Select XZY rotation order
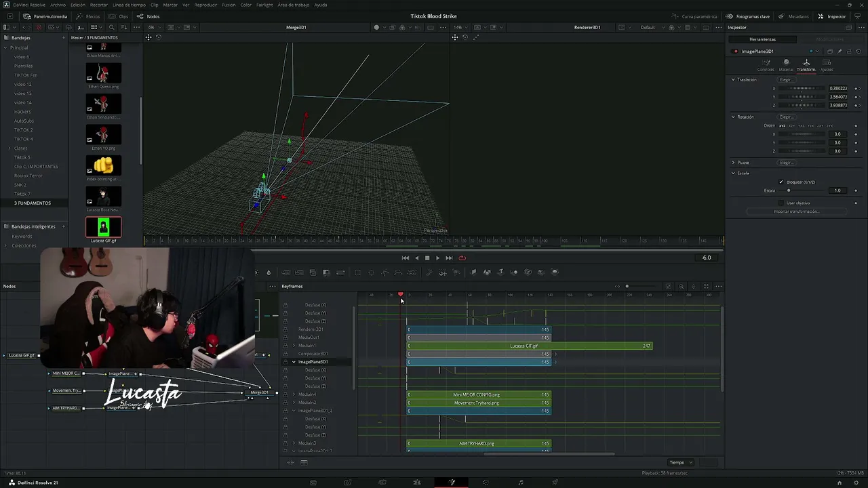Image resolution: width=868 pixels, height=488 pixels. click(x=791, y=125)
